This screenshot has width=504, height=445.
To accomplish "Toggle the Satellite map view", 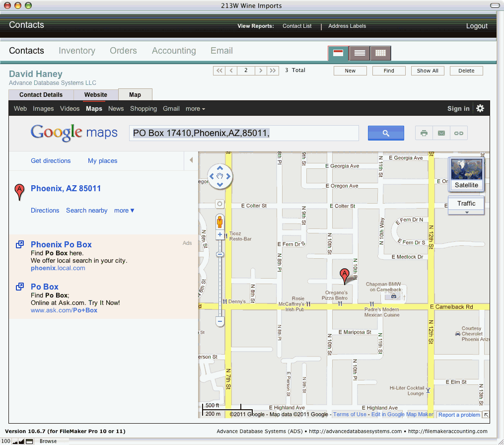I will [466, 175].
